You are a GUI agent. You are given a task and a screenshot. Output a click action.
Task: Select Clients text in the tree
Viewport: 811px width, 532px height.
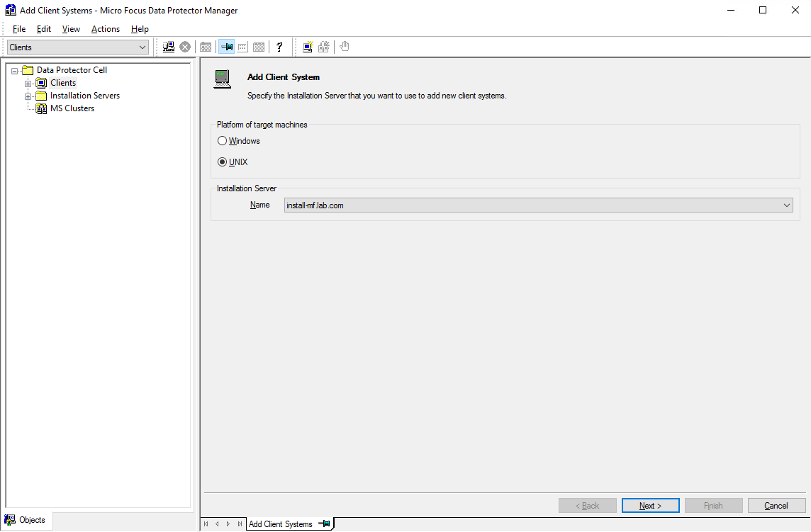pyautogui.click(x=63, y=83)
